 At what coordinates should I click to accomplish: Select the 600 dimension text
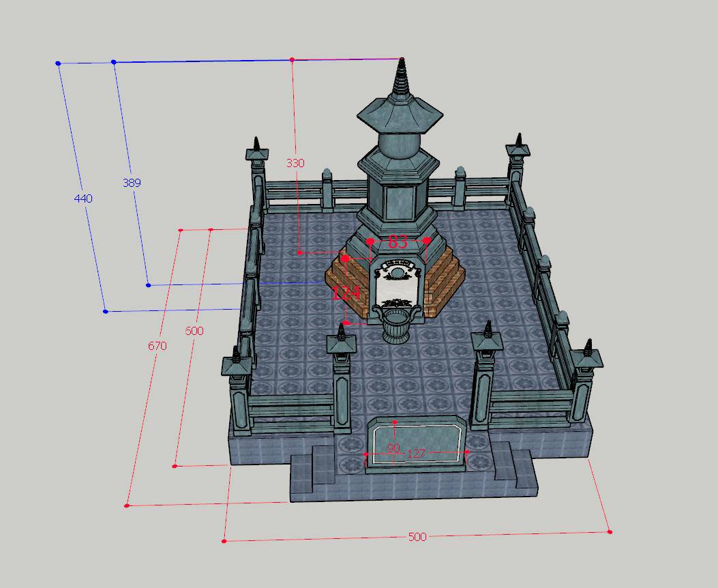194,331
